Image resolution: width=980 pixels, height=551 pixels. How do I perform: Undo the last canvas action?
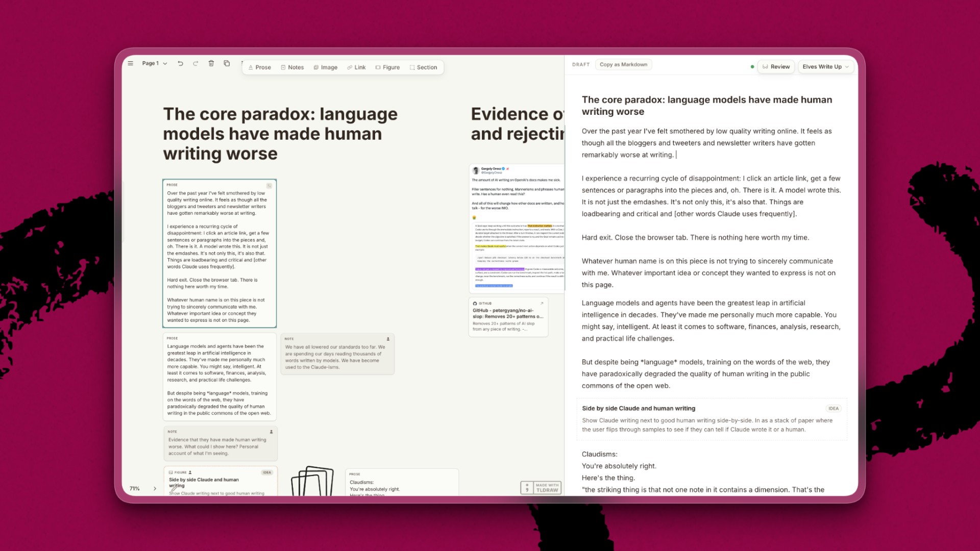tap(180, 63)
